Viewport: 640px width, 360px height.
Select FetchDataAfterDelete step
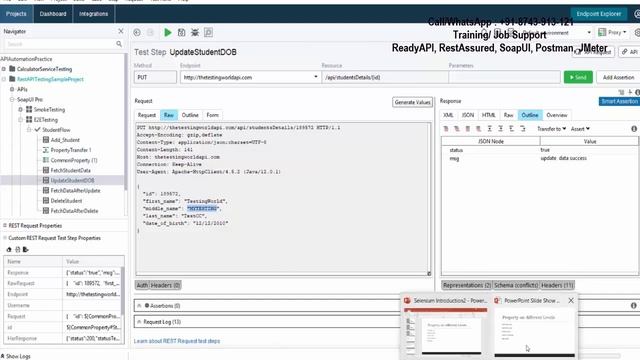74,211
